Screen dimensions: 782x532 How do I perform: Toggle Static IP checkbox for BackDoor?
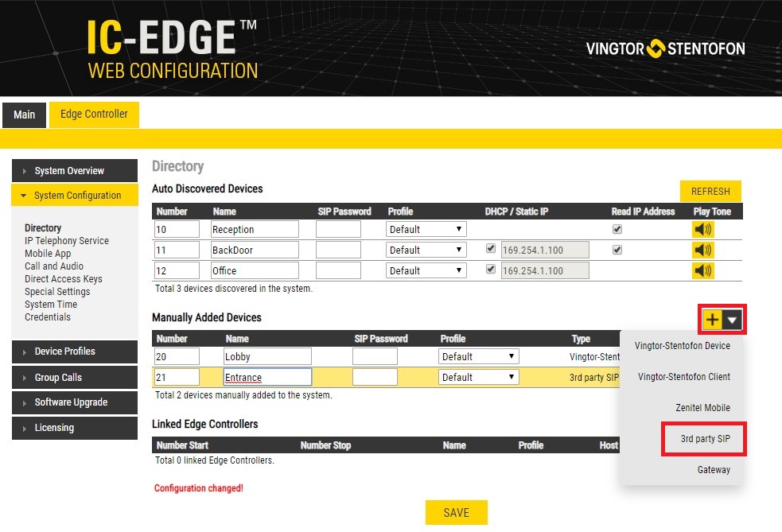pos(491,248)
